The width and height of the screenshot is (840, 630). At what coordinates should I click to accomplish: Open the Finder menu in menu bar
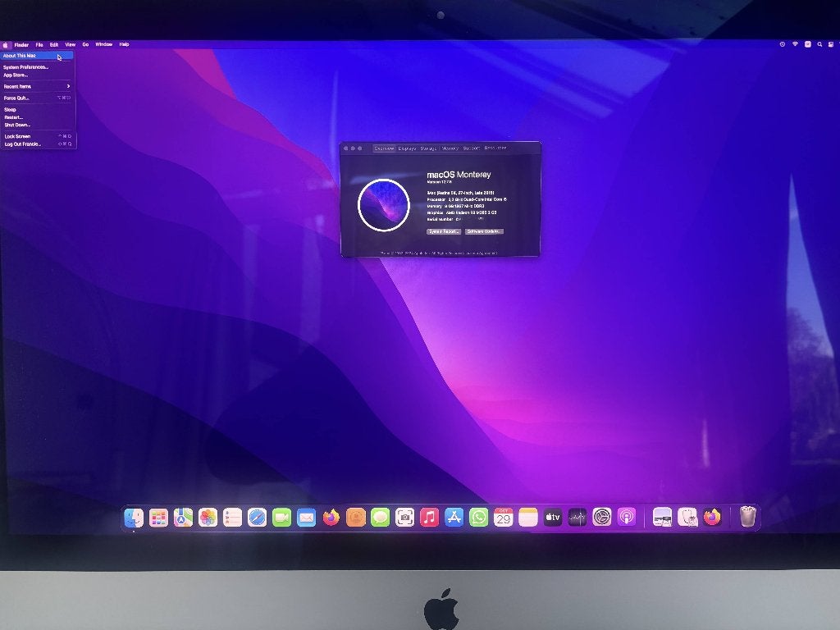(21, 45)
